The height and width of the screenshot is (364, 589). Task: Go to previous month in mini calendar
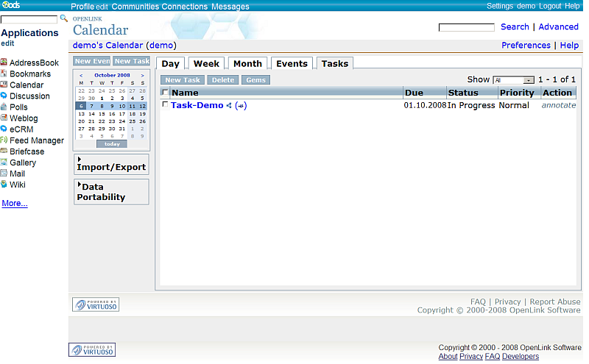81,76
